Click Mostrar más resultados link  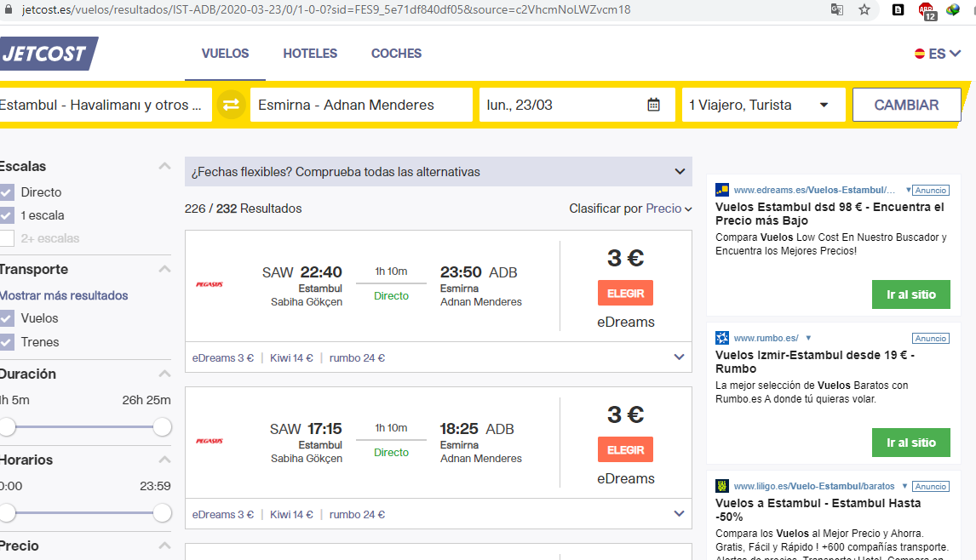pos(64,295)
